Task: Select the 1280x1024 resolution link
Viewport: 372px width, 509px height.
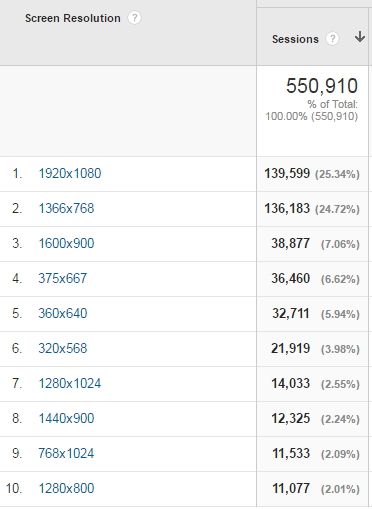Action: 70,383
